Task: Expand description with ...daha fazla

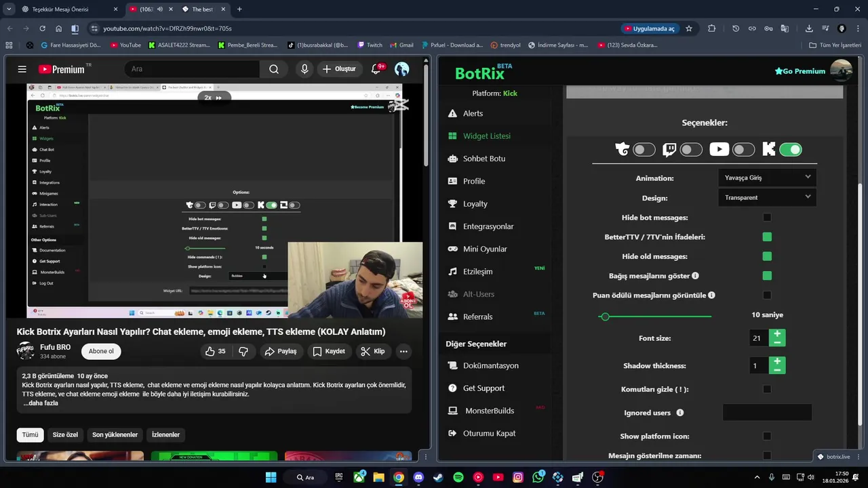Action: pos(41,403)
